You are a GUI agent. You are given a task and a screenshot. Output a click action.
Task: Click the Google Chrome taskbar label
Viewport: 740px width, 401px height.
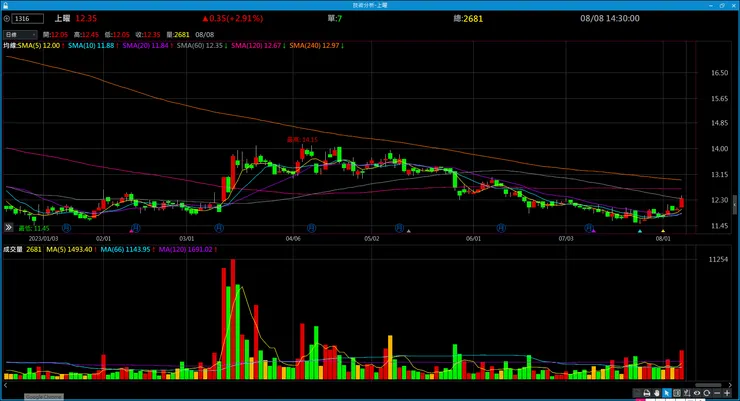tap(44, 397)
